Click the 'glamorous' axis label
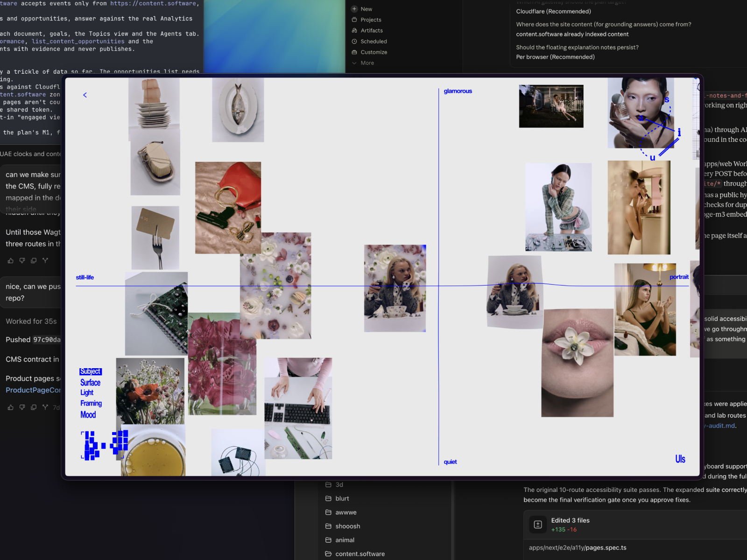 click(458, 91)
